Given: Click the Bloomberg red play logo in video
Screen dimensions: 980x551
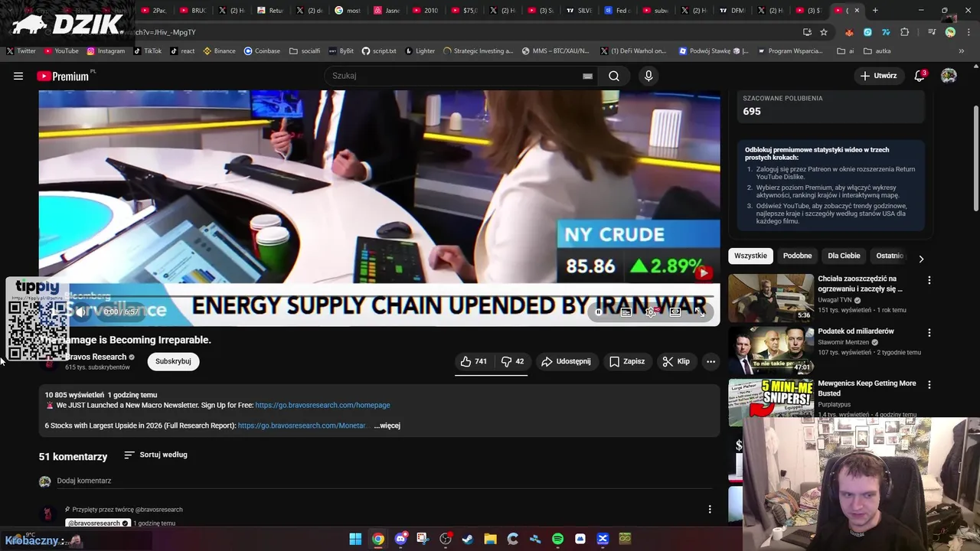Looking at the screenshot, I should tap(703, 272).
